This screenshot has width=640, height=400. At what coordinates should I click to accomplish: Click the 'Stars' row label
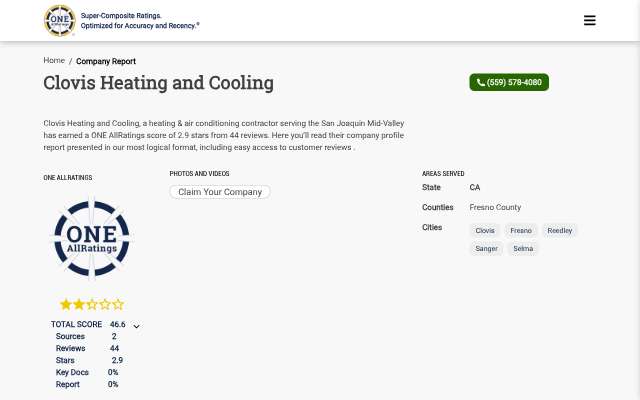65,360
